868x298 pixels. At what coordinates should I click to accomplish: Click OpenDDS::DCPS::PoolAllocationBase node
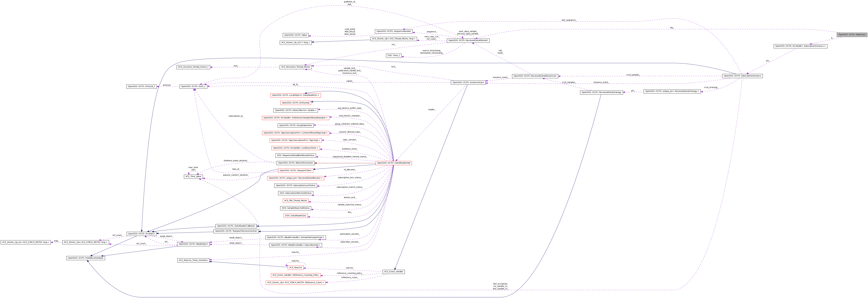pos(86,258)
